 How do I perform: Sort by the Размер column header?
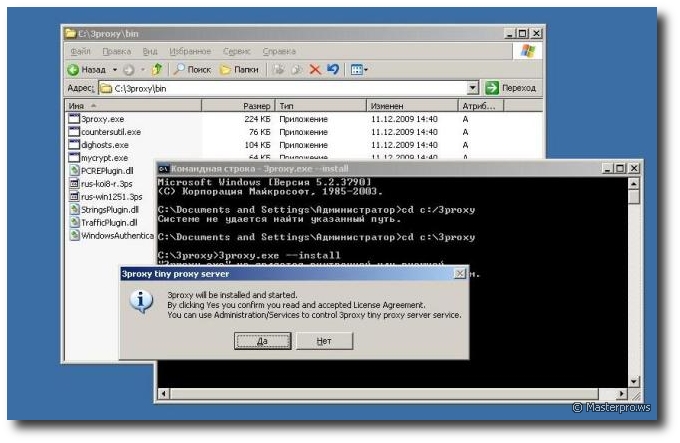(238, 105)
